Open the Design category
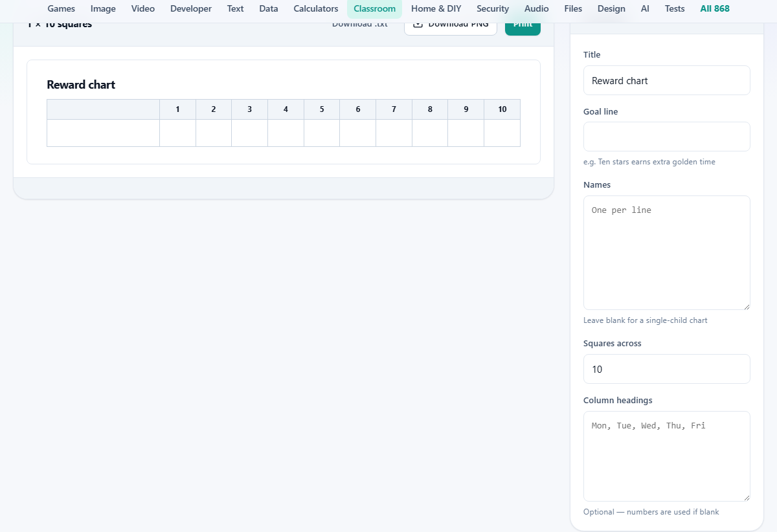The height and width of the screenshot is (532, 777). click(x=611, y=9)
